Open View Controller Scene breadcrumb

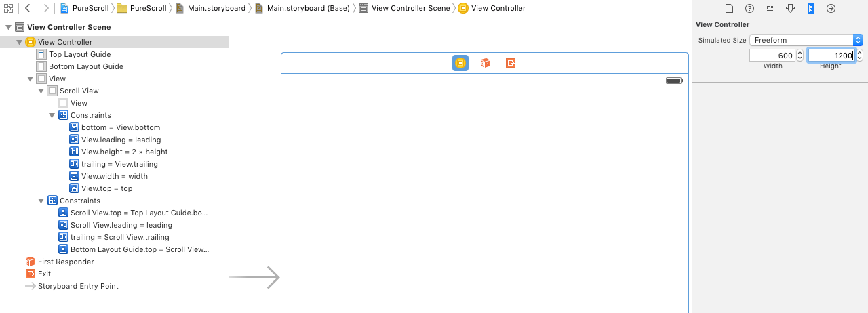[x=404, y=8]
